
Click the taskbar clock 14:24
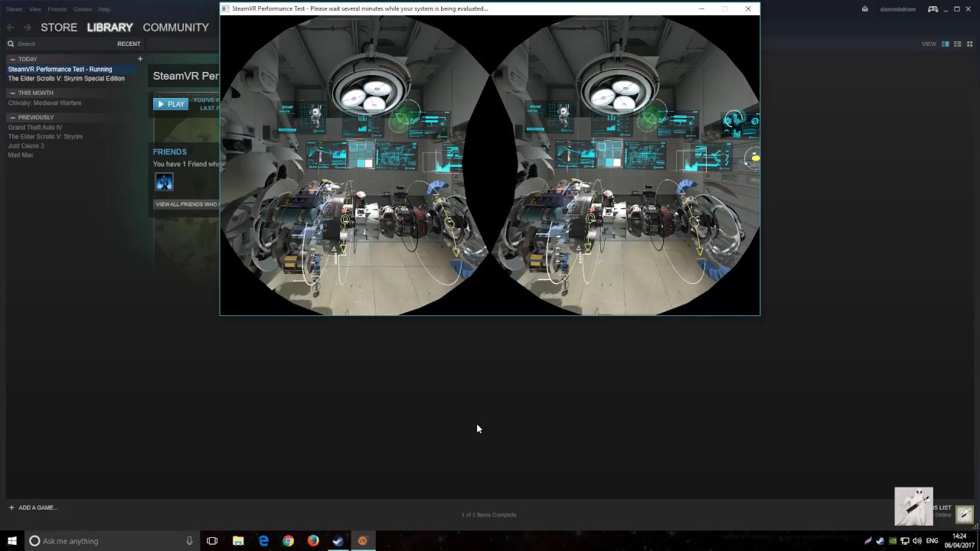tap(959, 540)
